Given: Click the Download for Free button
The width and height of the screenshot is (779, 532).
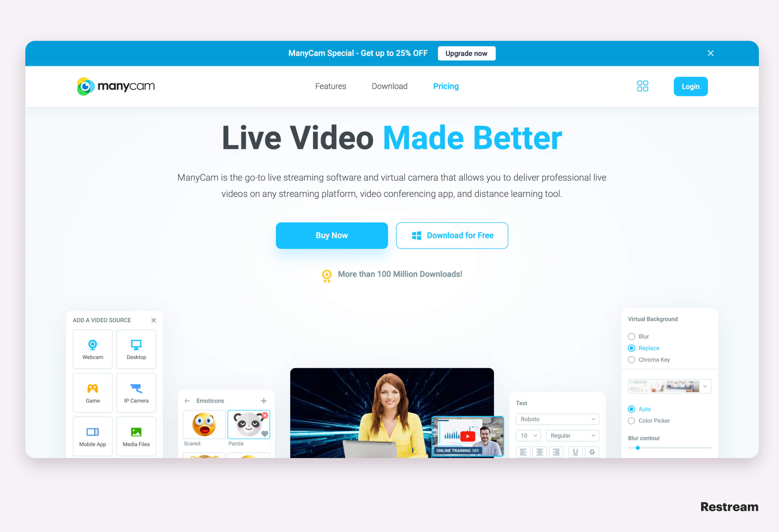Looking at the screenshot, I should pos(452,236).
